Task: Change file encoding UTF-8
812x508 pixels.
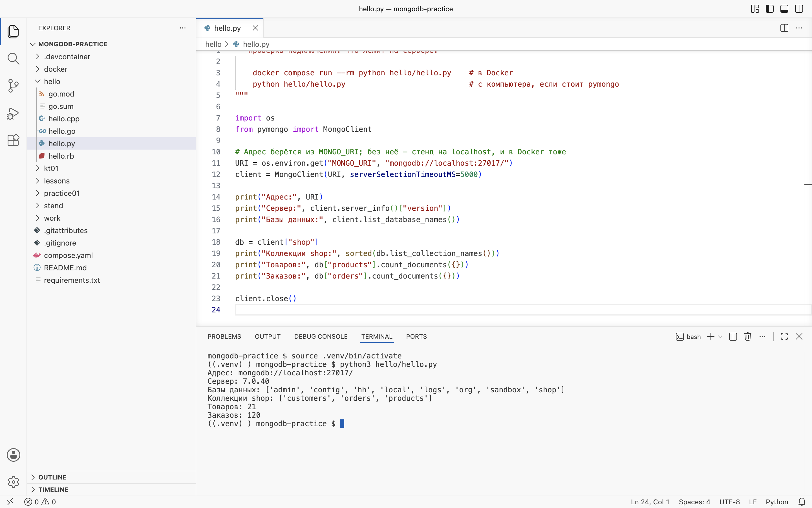Action: 729,502
